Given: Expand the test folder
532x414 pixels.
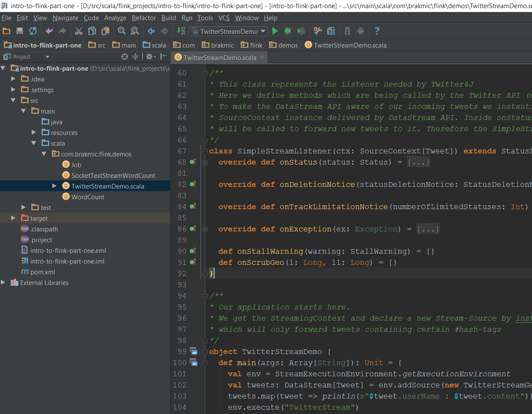Looking at the screenshot, I should pos(24,207).
